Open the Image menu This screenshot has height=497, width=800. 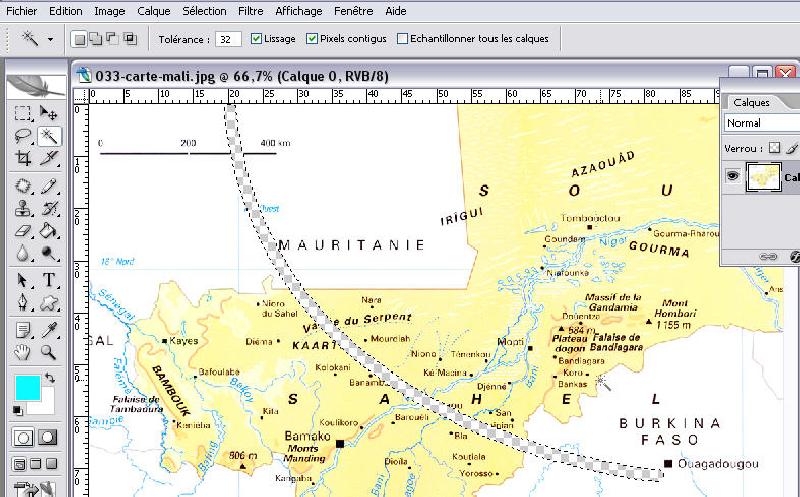[110, 11]
